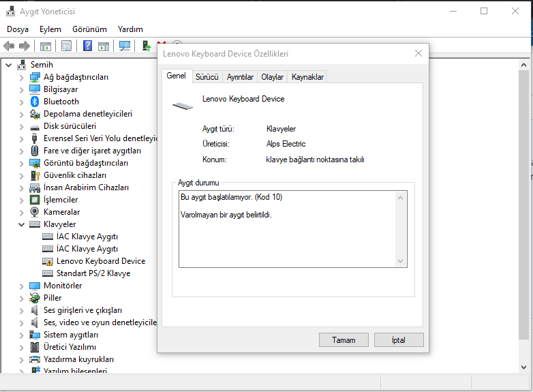Click the Disk sürücüleri drive icon
Screen dimensions: 533x392
(x=35, y=127)
